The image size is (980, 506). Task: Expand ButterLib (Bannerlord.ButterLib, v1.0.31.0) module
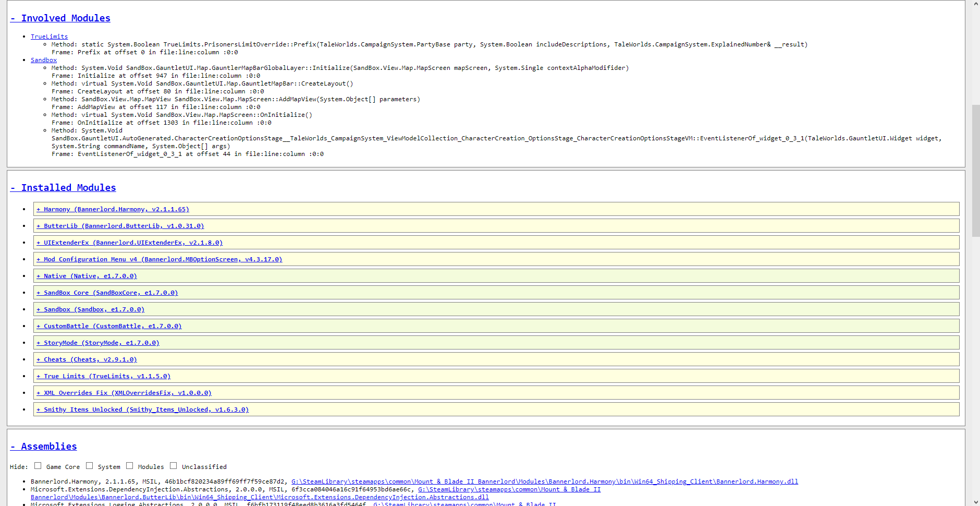pyautogui.click(x=120, y=226)
